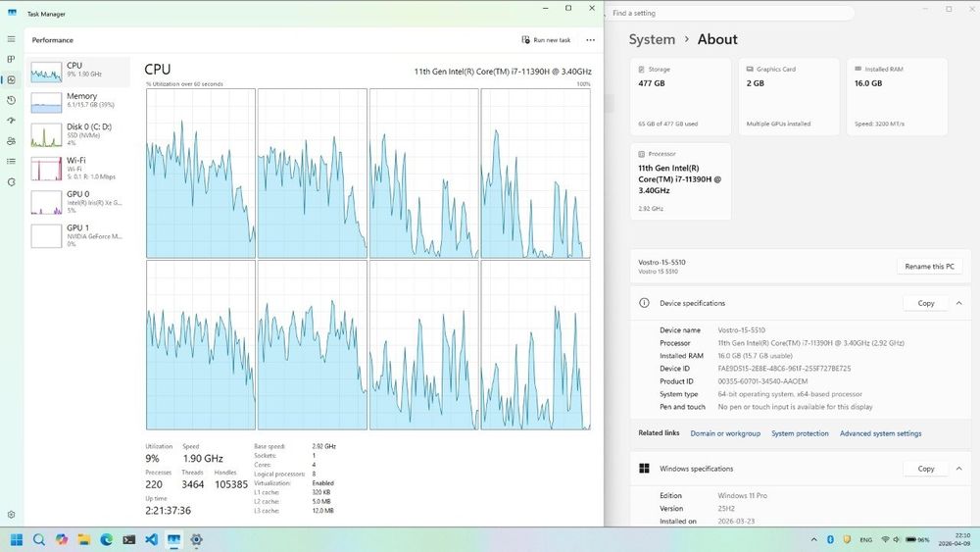The image size is (980, 552).
Task: Open App history icon in Task Manager
Action: [x=11, y=101]
